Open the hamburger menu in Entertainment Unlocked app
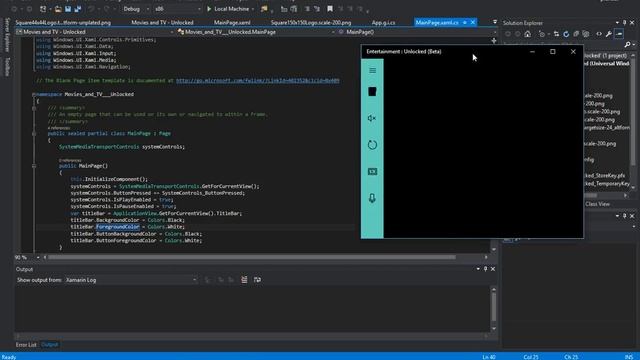Screen dimensions: 640x360 (x=372, y=71)
